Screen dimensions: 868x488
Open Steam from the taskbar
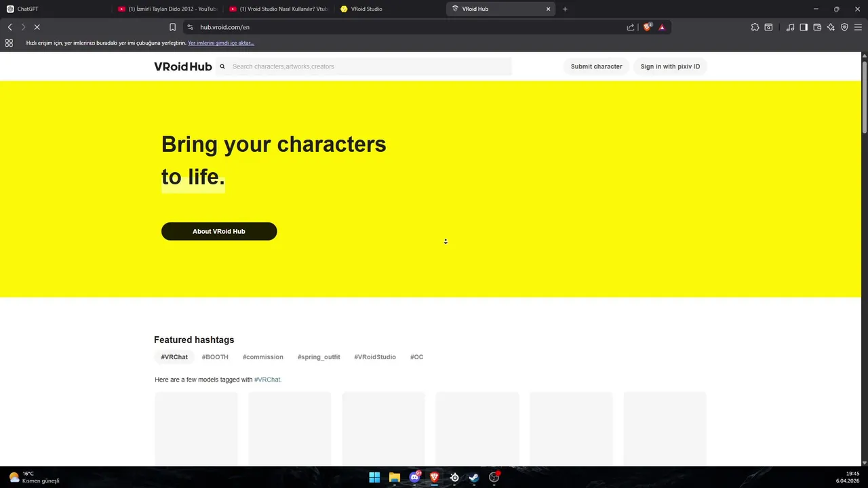click(x=474, y=477)
